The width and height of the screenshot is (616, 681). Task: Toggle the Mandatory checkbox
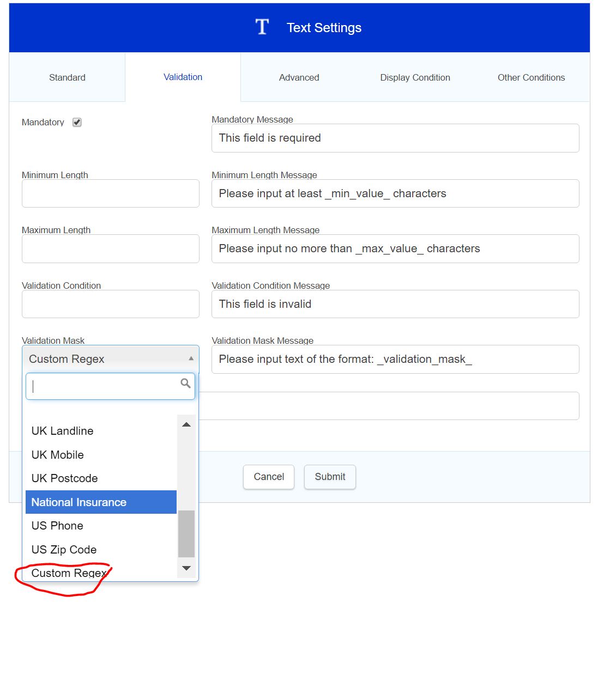click(x=77, y=123)
